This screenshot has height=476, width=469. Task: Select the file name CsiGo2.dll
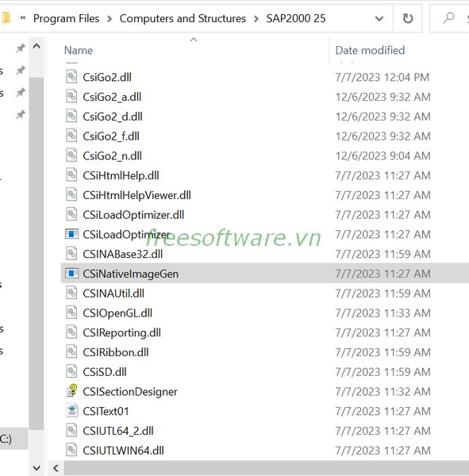tap(107, 77)
